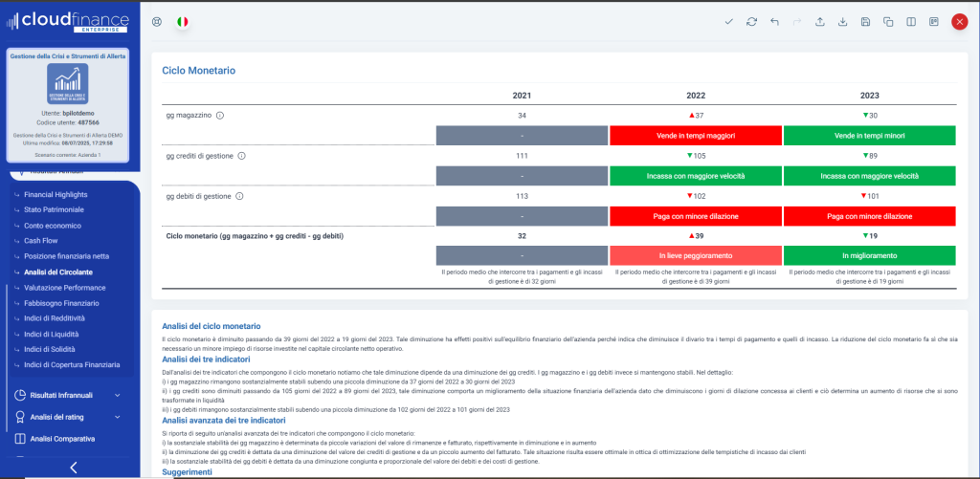Click the Ciclo monetario 2023 value 19

pyautogui.click(x=870, y=236)
